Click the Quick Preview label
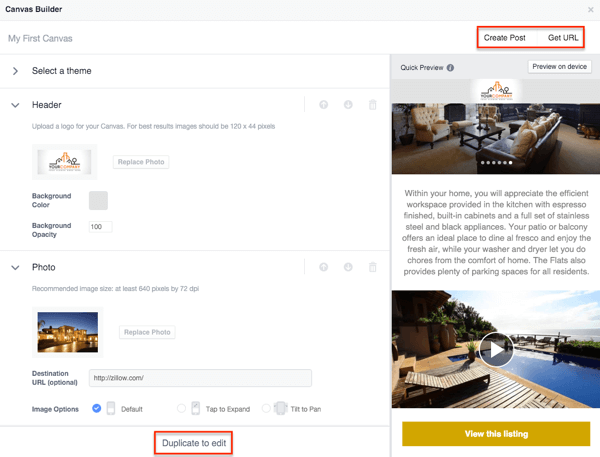The image size is (600, 457). pos(422,68)
